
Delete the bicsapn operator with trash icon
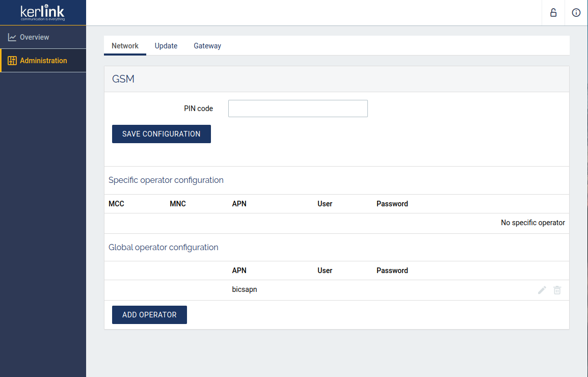point(557,290)
